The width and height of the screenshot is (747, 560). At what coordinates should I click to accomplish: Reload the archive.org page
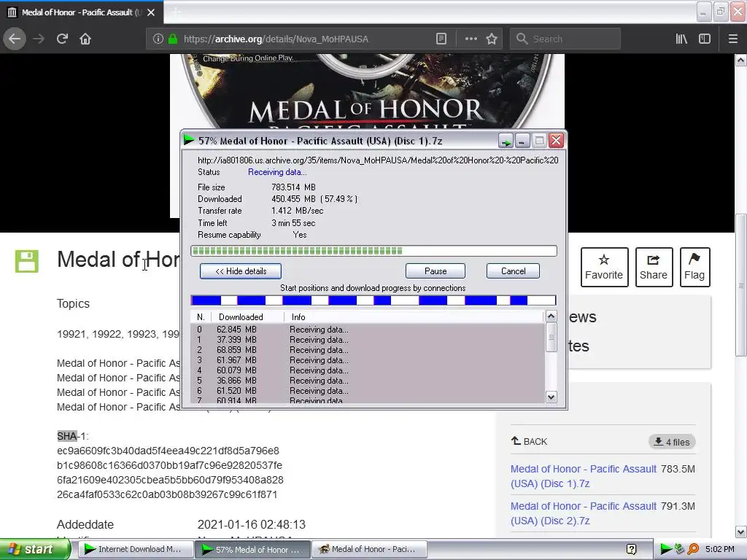tap(63, 39)
